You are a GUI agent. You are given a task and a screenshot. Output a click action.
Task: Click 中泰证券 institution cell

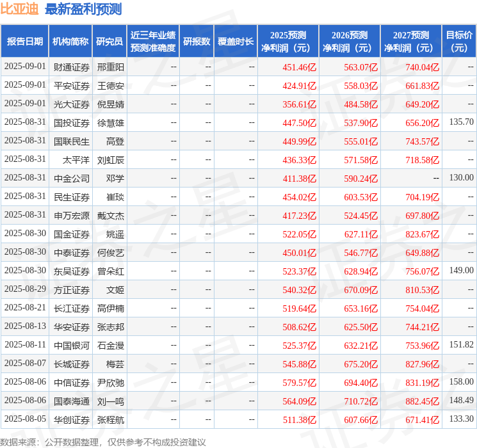pyautogui.click(x=72, y=253)
